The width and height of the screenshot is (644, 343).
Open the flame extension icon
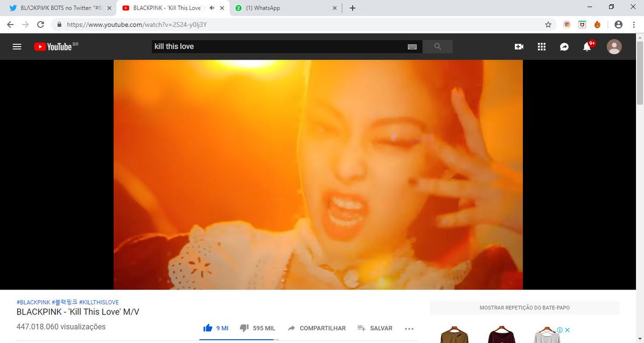597,24
